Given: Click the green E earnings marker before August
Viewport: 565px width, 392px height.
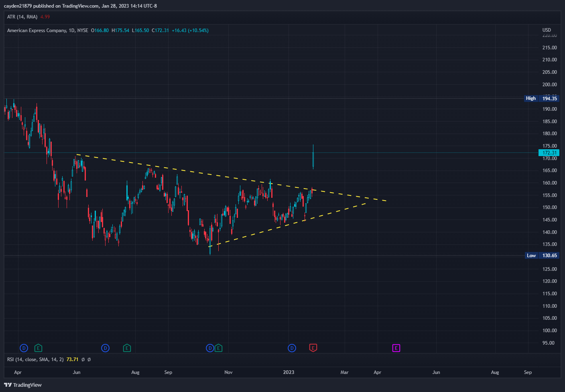Looking at the screenshot, I should [x=127, y=348].
